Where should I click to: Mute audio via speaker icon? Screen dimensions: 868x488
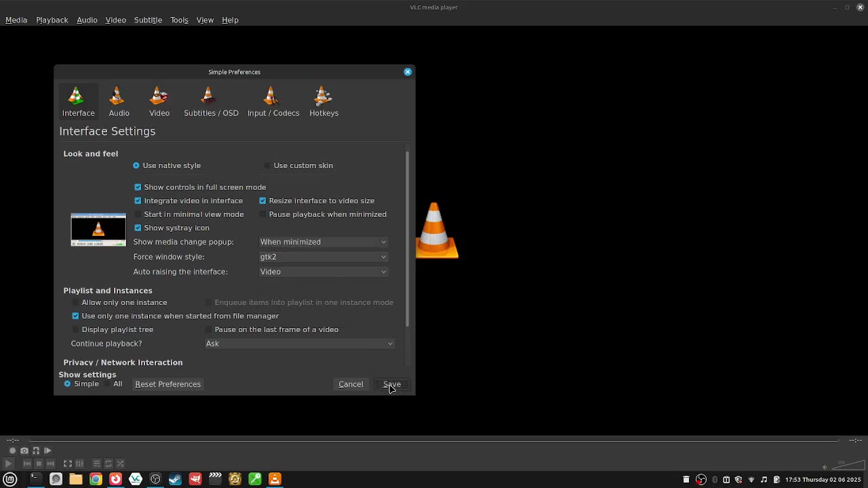[x=825, y=467]
